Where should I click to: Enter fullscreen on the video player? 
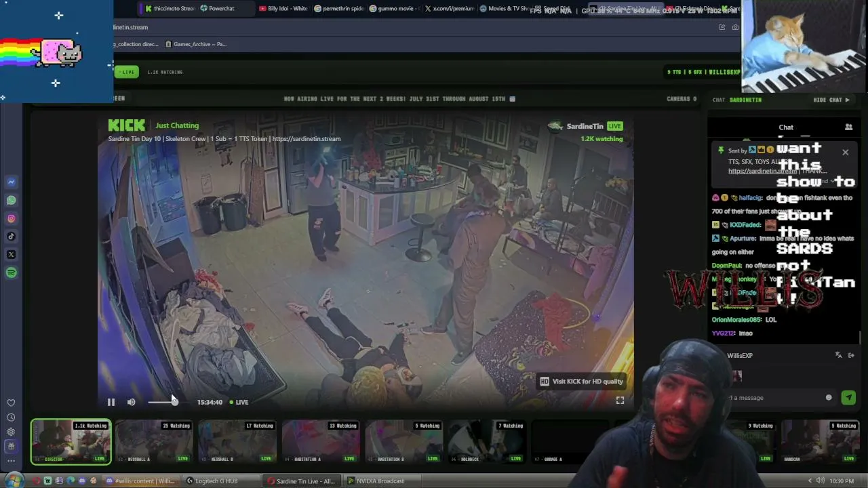pos(620,401)
